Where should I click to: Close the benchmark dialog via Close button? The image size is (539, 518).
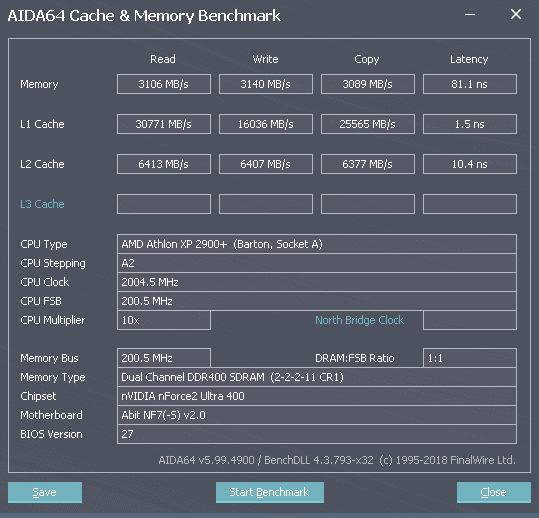[x=494, y=492]
